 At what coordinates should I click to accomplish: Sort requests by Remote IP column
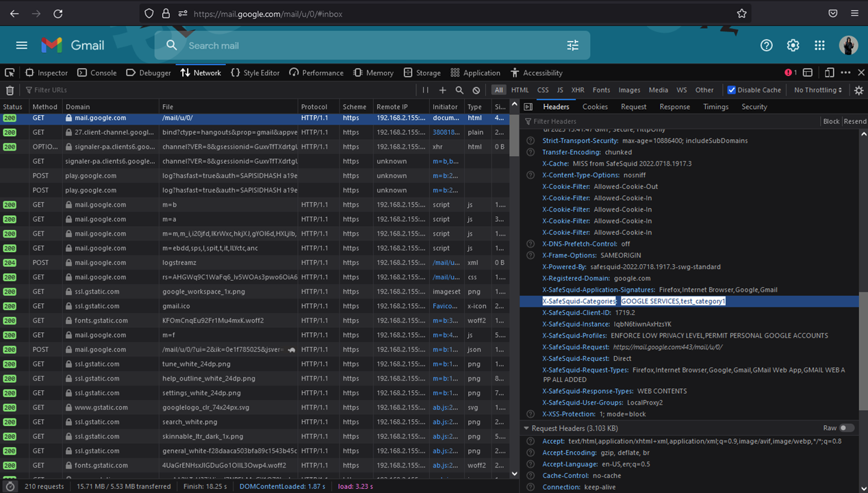click(x=401, y=107)
